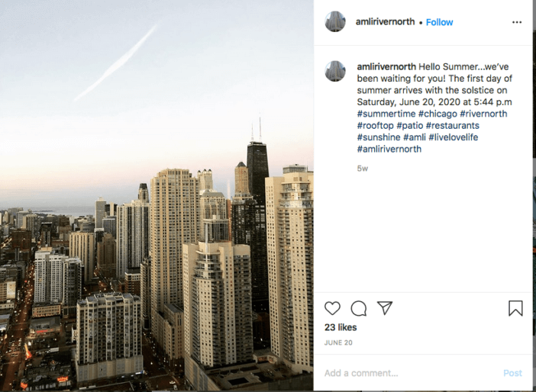The width and height of the screenshot is (536, 392).
Task: Open the JUNE 20 post date link
Action: pyautogui.click(x=338, y=343)
